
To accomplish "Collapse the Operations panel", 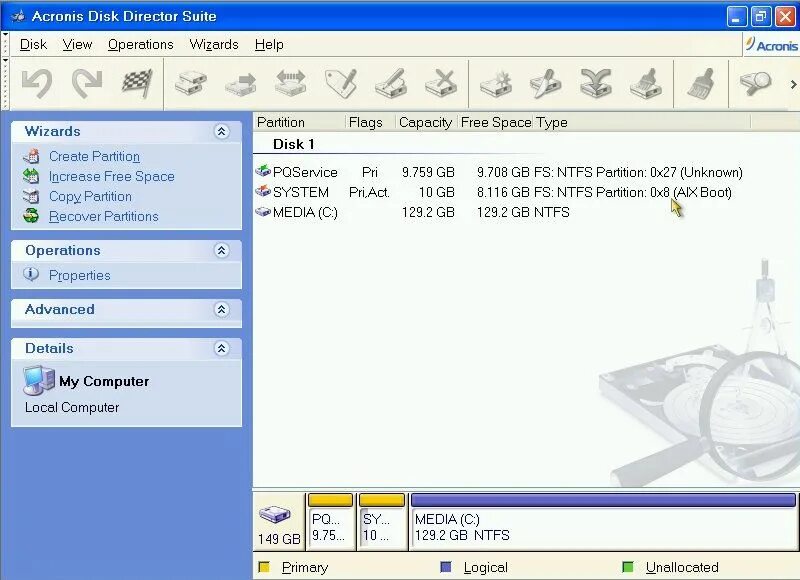I will [x=221, y=250].
